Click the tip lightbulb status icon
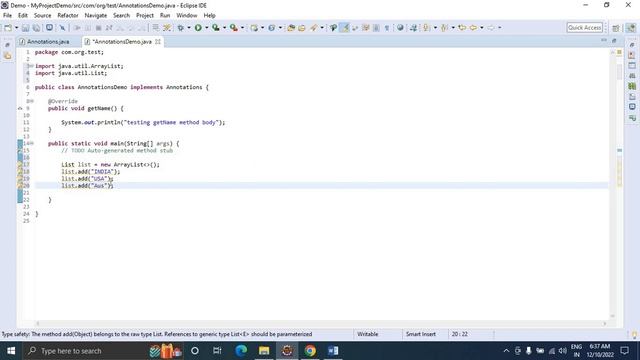Screen dimensions: 640x360 634,335
